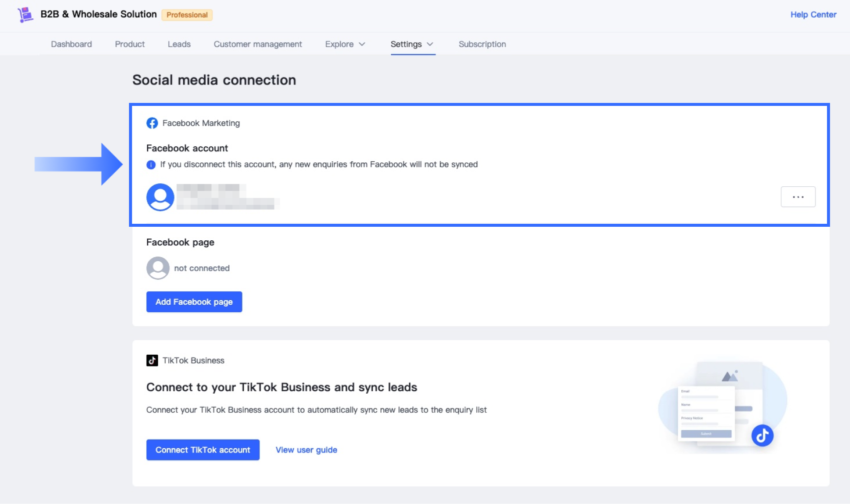This screenshot has width=850, height=504.
Task: Click the connected Facebook account avatar
Action: (160, 197)
